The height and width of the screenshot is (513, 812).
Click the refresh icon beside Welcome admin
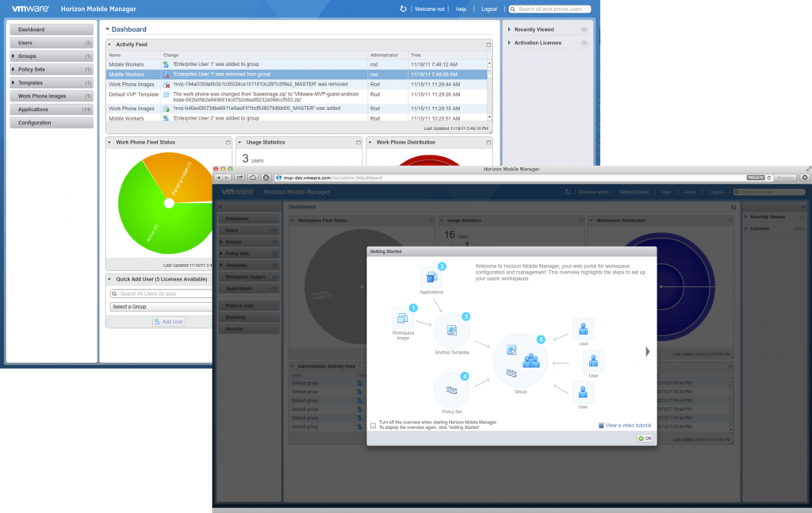pos(568,192)
